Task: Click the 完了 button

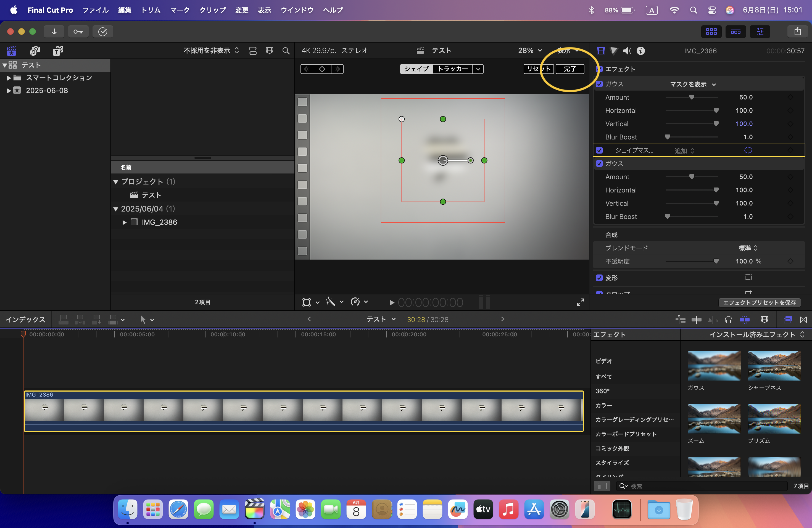Action: (570, 69)
